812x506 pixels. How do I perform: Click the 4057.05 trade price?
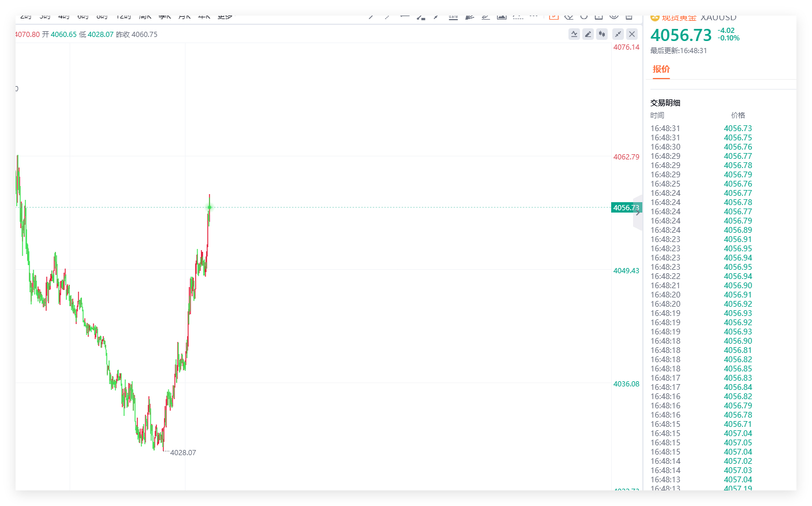738,443
